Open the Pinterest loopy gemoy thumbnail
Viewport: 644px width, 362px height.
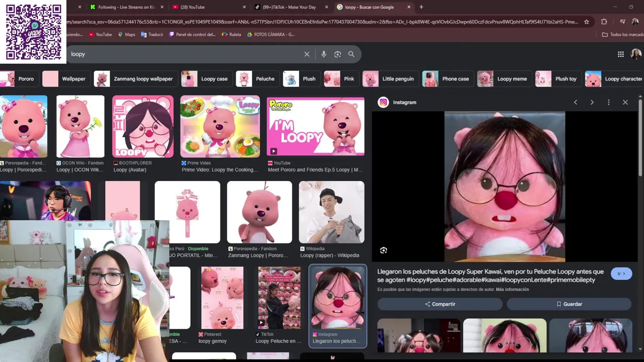(222, 298)
